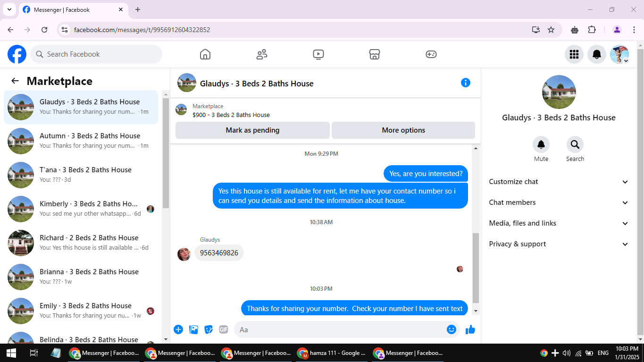Screen dimensions: 644x362
Task: Click the large house photo in the right panel
Action: tap(559, 92)
